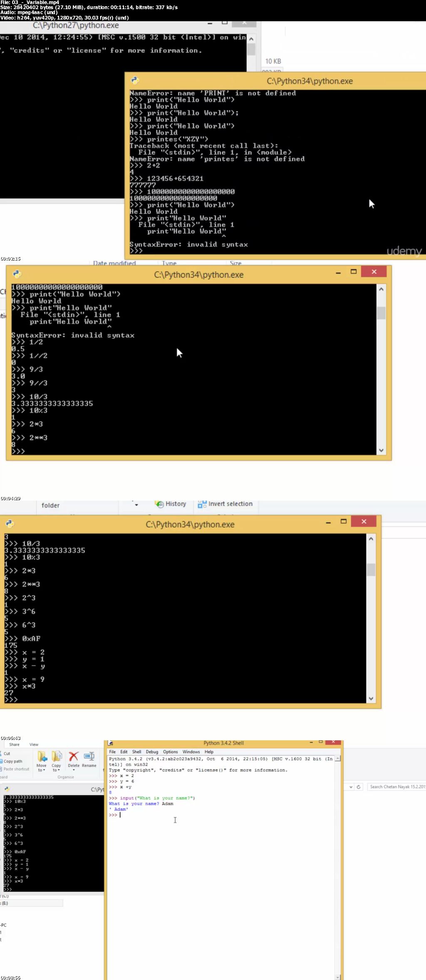Click scrollbar thumb in console below History
The image size is (426, 980).
click(x=371, y=570)
